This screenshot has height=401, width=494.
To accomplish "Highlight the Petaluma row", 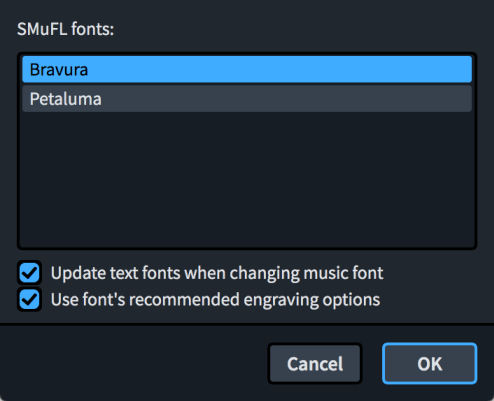I will coord(247,99).
